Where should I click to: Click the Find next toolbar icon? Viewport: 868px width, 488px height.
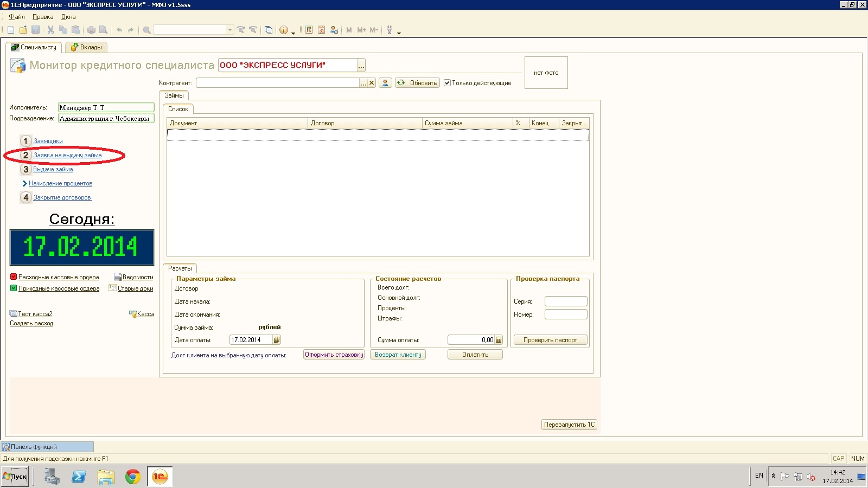click(x=241, y=30)
